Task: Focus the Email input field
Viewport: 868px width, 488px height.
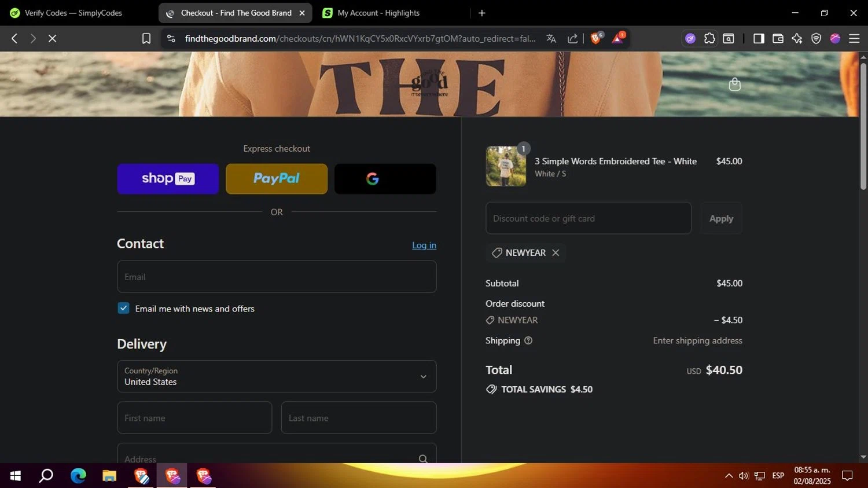Action: pyautogui.click(x=277, y=277)
